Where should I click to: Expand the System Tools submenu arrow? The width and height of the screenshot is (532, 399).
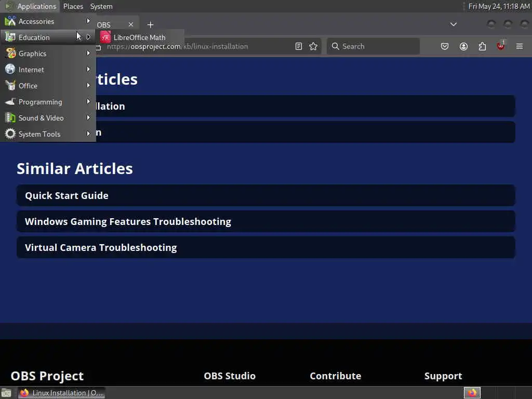click(x=88, y=134)
